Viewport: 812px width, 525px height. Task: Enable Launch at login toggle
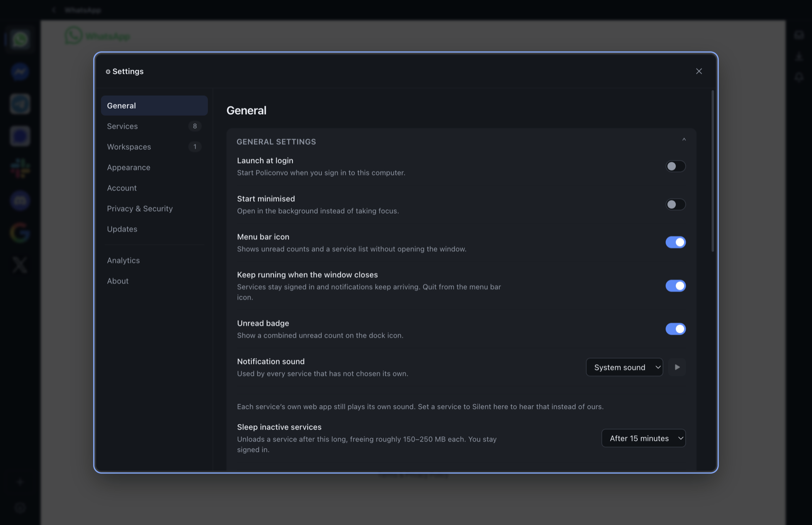tap(675, 166)
